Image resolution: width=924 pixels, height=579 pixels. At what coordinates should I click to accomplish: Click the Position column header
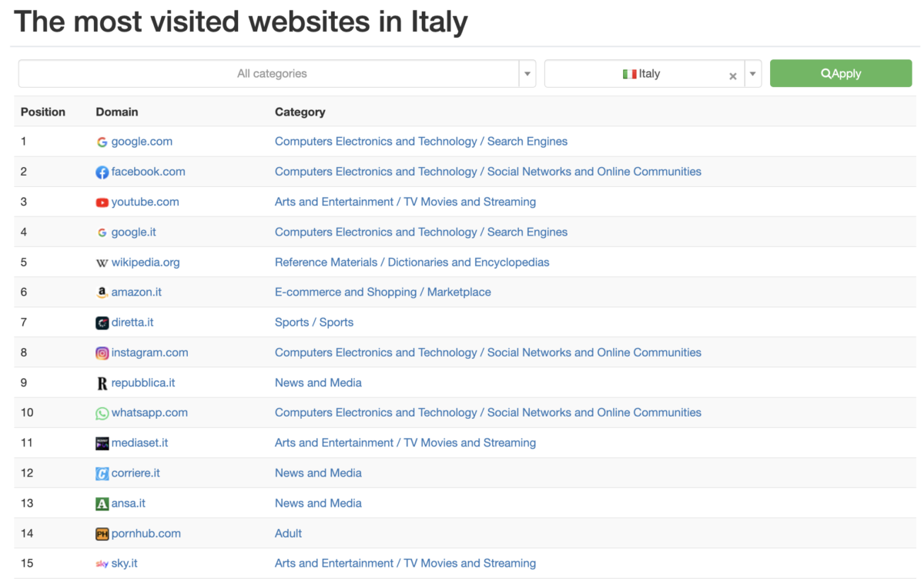tap(43, 112)
